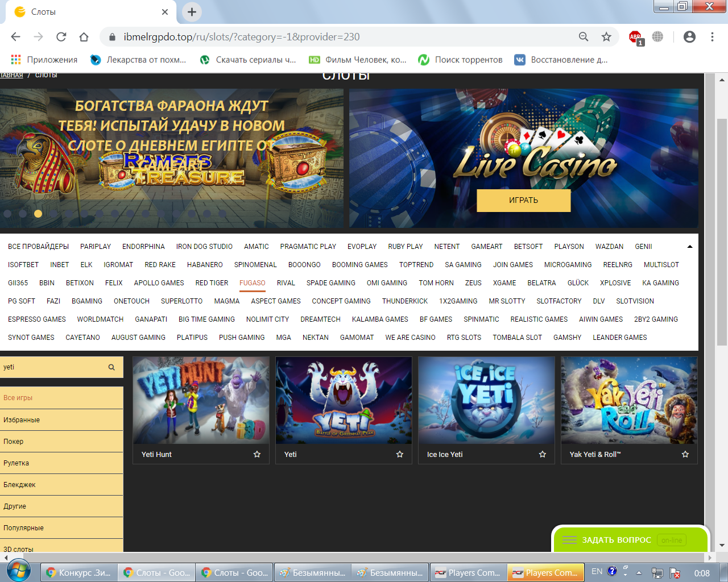Bookmark this page with the star icon

click(x=606, y=37)
